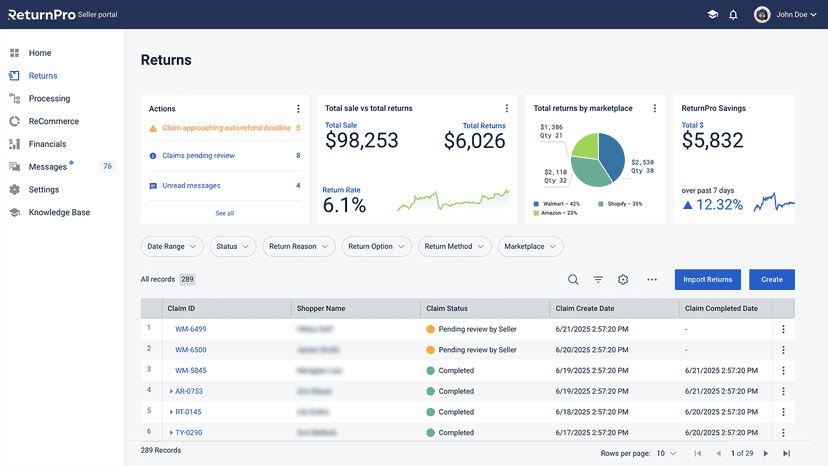Open Claim approaching auto-refund deadline link
The image size is (828, 466).
click(x=227, y=128)
